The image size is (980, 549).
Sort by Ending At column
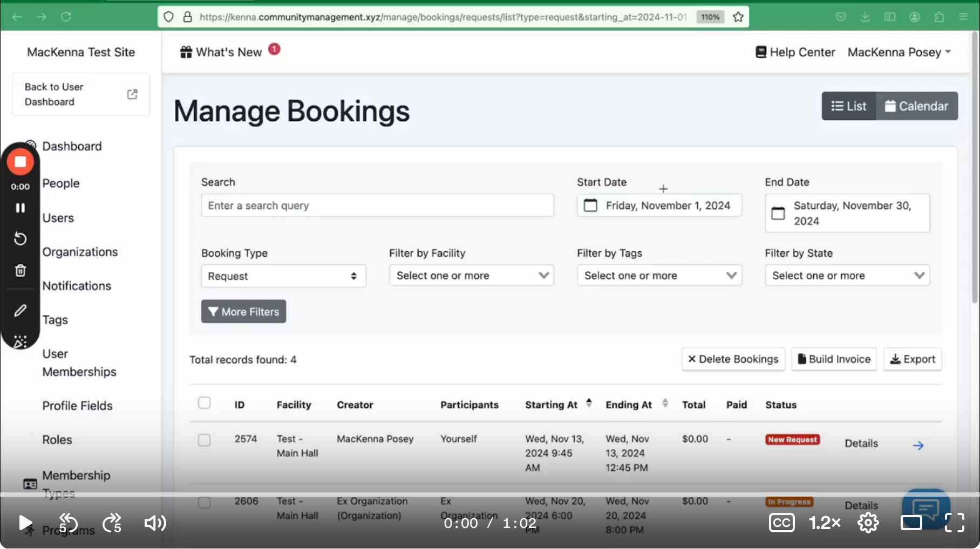(x=637, y=404)
